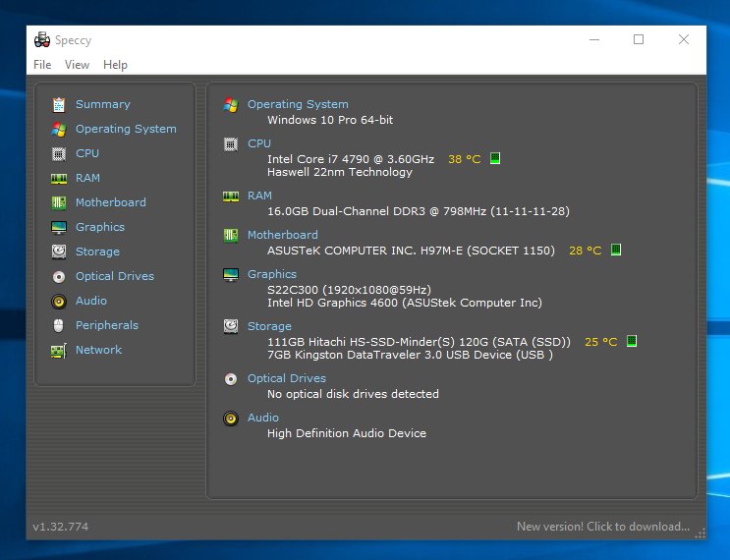Click the Network icon in sidebar

coord(58,350)
